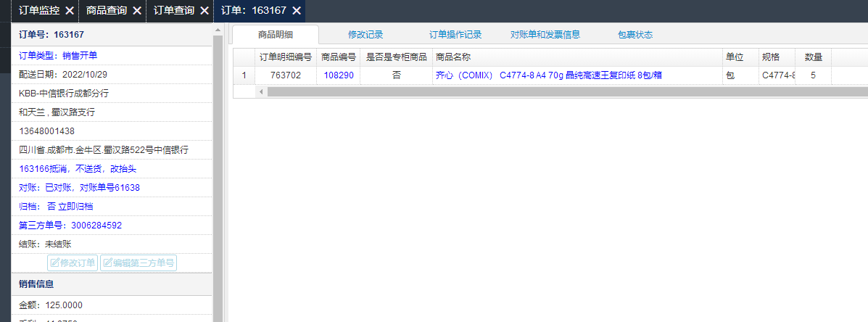
Task: Open product number 108290 link
Action: (x=339, y=75)
